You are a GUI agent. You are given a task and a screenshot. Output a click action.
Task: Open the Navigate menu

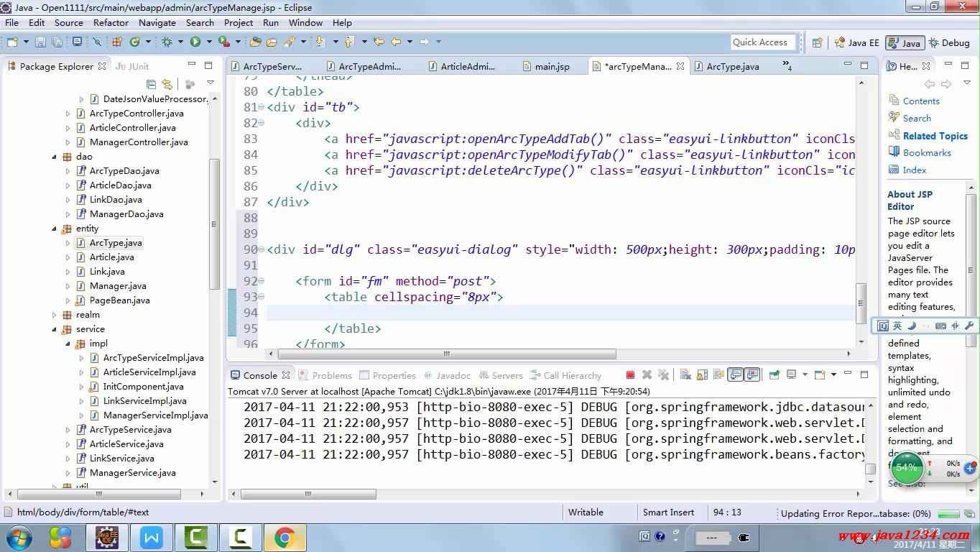coord(157,22)
